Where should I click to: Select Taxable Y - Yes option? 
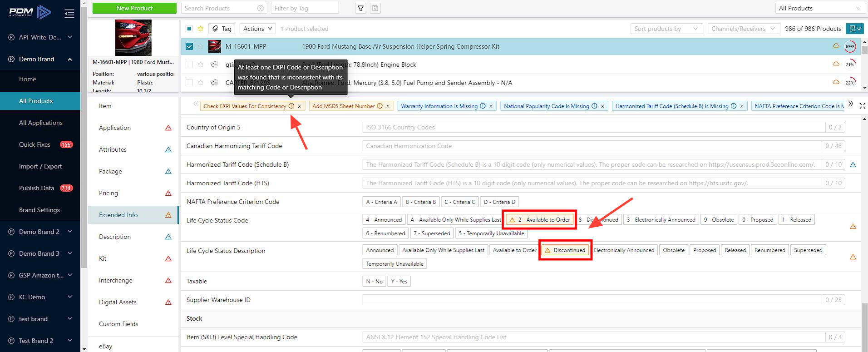[x=399, y=281]
